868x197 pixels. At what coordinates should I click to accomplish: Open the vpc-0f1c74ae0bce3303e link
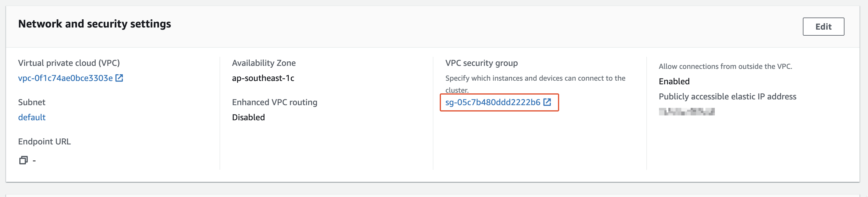(x=65, y=78)
